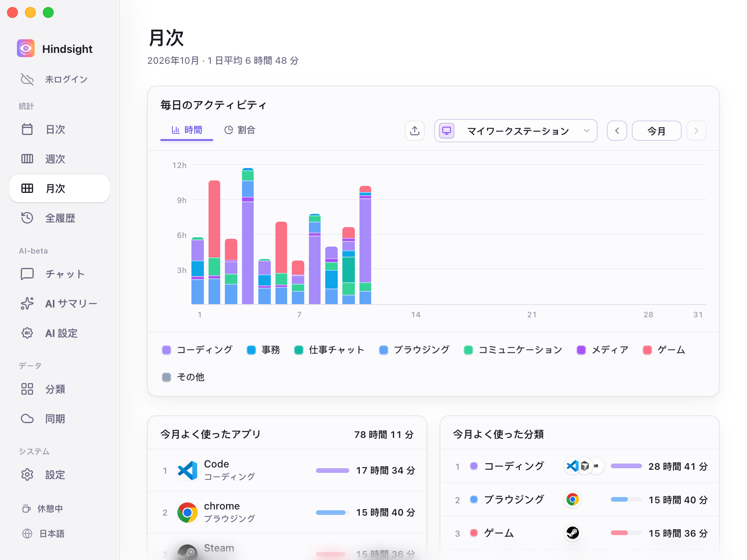747x560 pixels.
Task: Open マイワークステーション device dropdown
Action: pos(516,131)
